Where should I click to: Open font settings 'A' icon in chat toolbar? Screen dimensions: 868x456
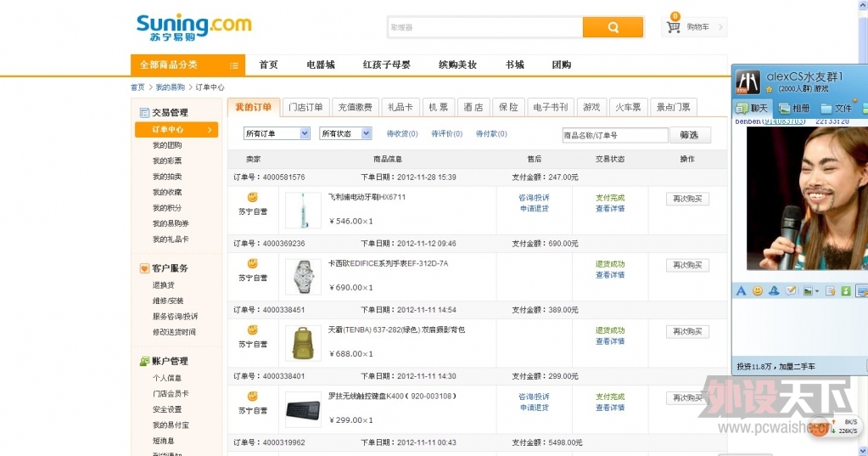point(741,291)
